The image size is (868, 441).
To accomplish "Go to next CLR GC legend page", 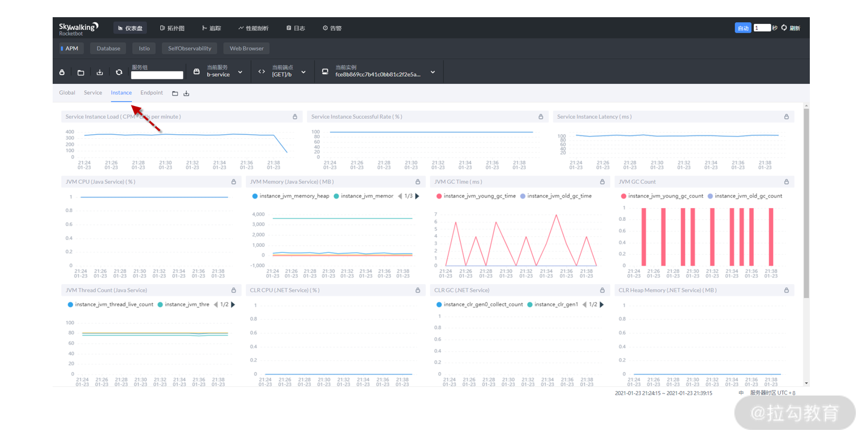I will [602, 305].
